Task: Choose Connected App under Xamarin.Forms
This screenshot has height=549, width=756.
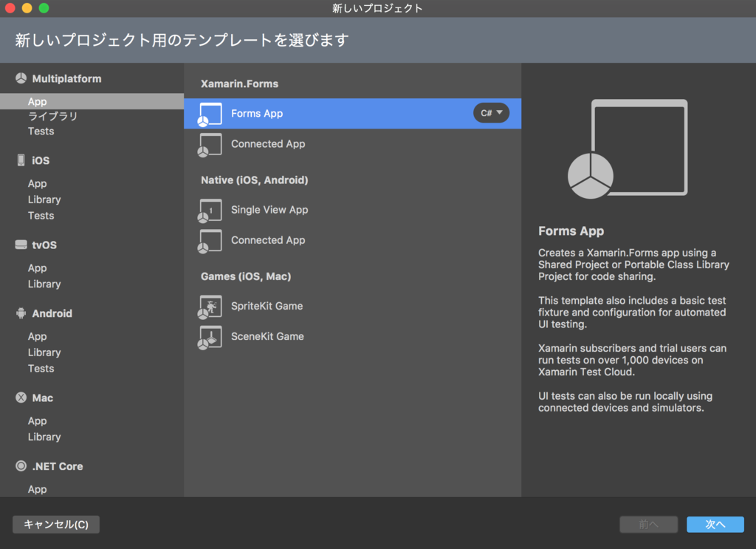Action: tap(352, 144)
